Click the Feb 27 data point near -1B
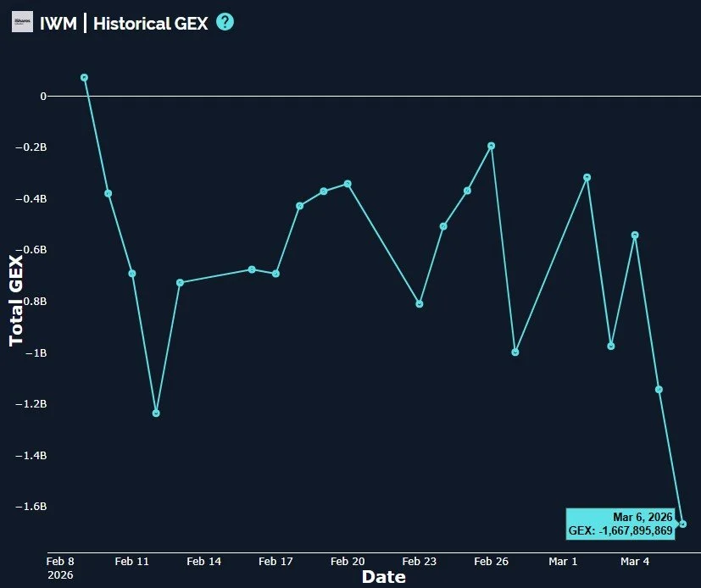The width and height of the screenshot is (701, 588). click(x=515, y=352)
